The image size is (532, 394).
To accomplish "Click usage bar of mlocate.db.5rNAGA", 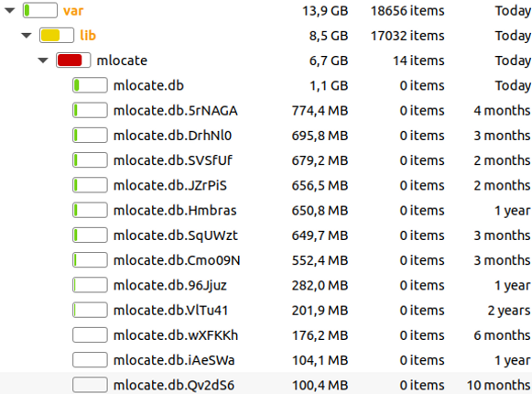I will tap(90, 110).
